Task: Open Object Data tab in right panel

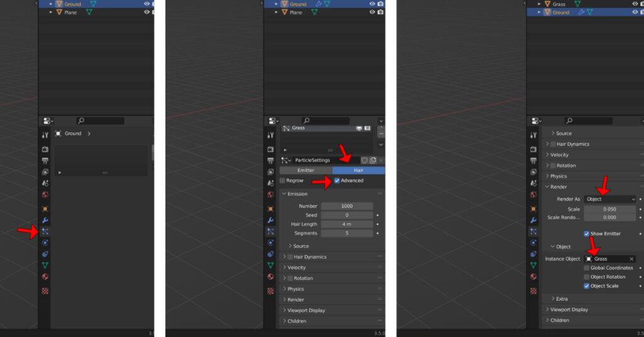Action: (x=533, y=265)
